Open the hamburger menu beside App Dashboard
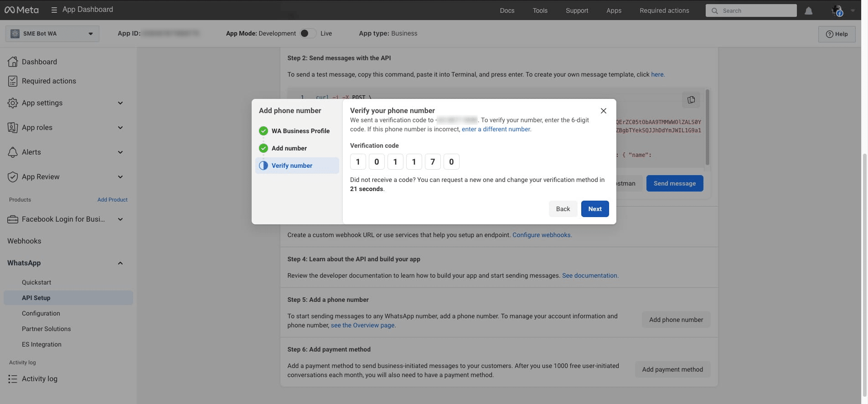Image resolution: width=868 pixels, height=404 pixels. pyautogui.click(x=54, y=10)
